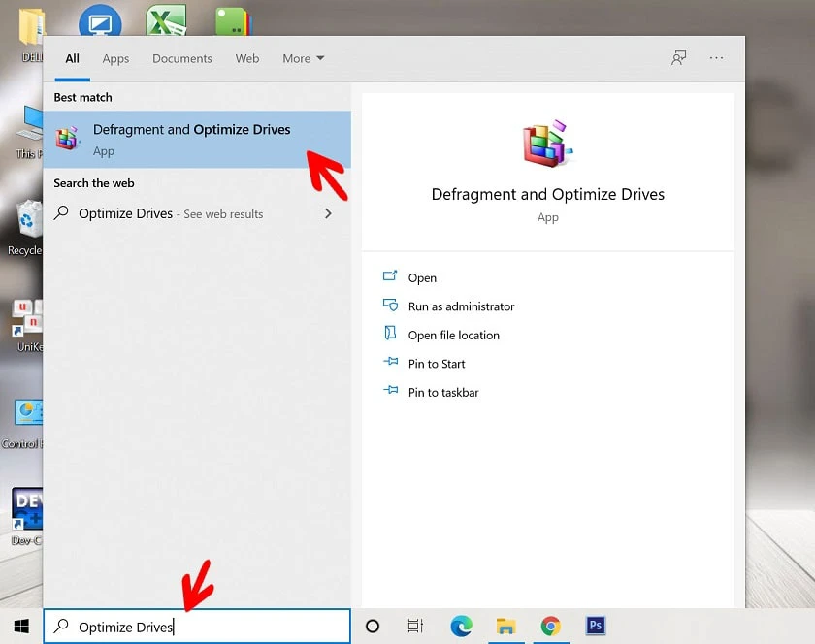The image size is (815, 644).
Task: Click the Windows Start button
Action: point(21,626)
